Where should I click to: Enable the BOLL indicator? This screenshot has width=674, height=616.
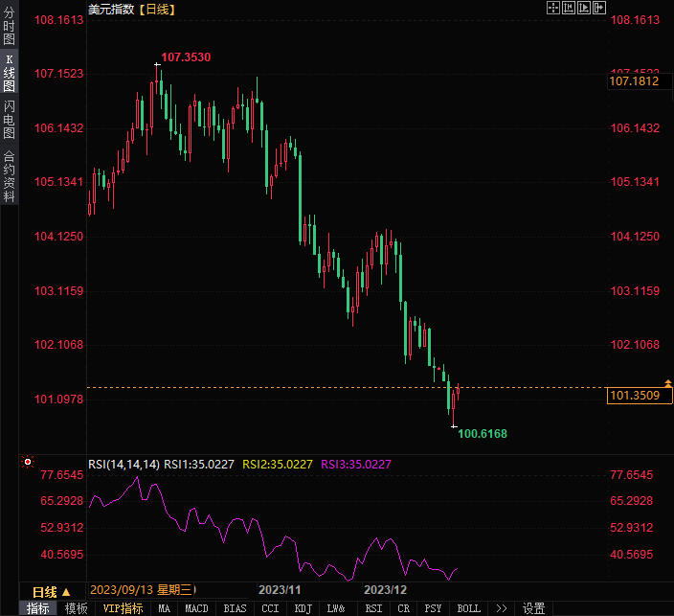pyautogui.click(x=468, y=608)
